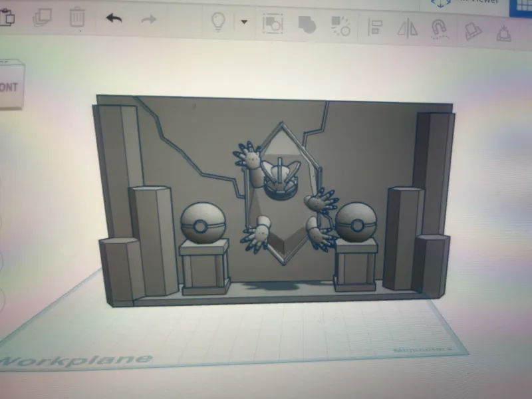Click the Workplane label on the grid
Screen dimensions: 532x399
75,360
